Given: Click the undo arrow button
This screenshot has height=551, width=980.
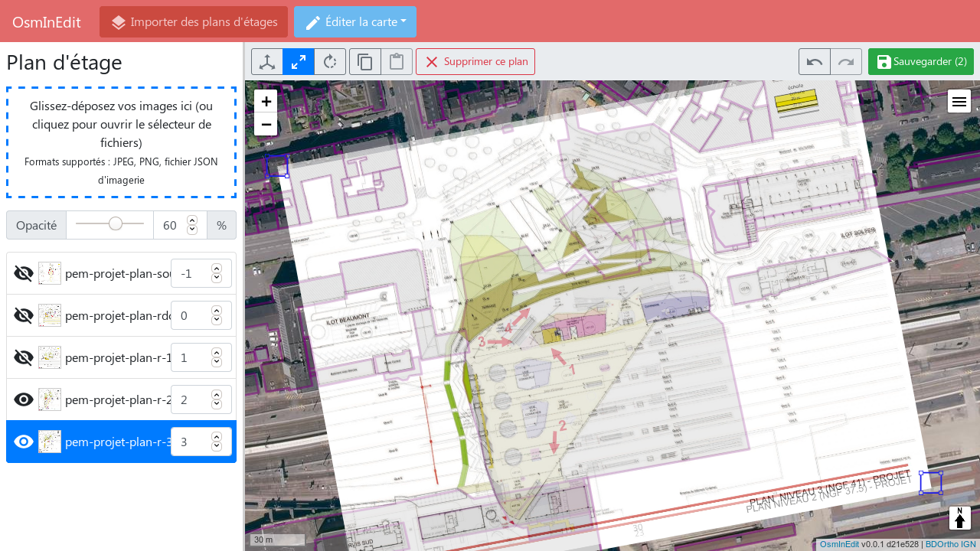Looking at the screenshot, I should [815, 62].
